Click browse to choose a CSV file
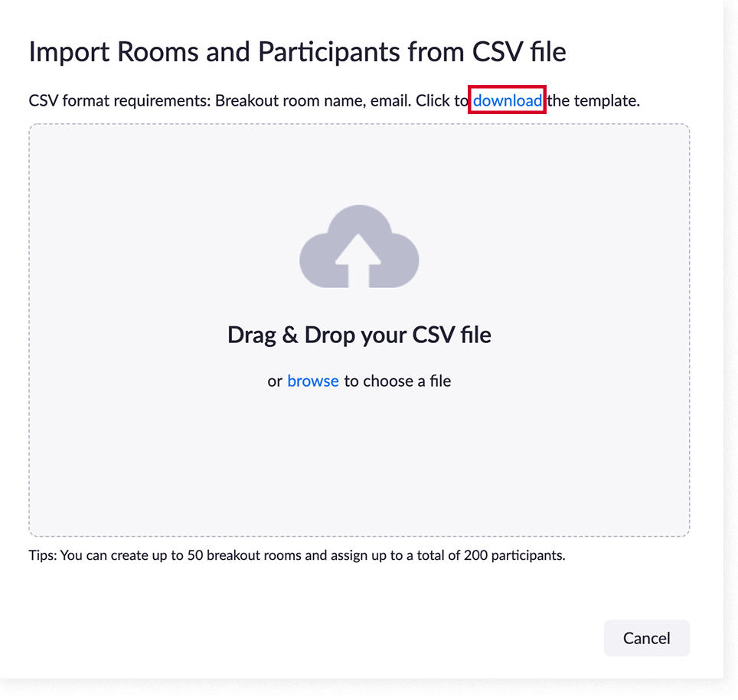This screenshot has height=700, width=738. point(312,381)
